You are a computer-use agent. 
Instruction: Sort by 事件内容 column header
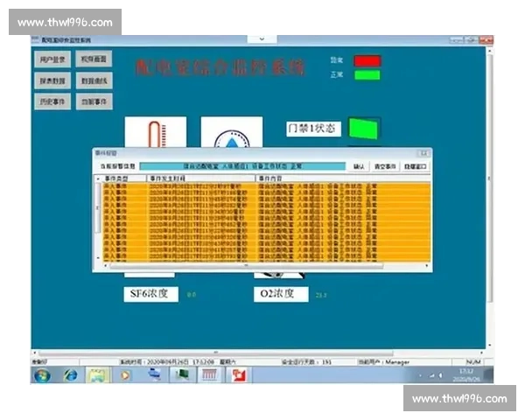point(343,178)
